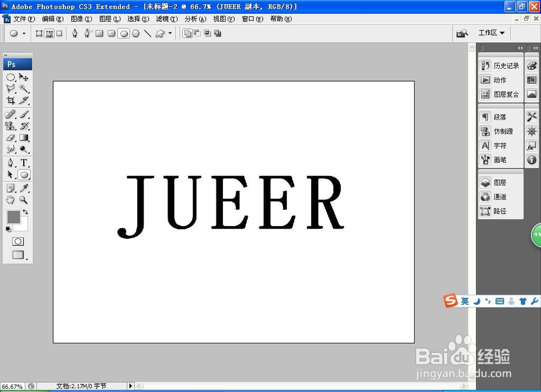The width and height of the screenshot is (541, 392).
Task: Change the screen mode button
Action: click(x=18, y=255)
